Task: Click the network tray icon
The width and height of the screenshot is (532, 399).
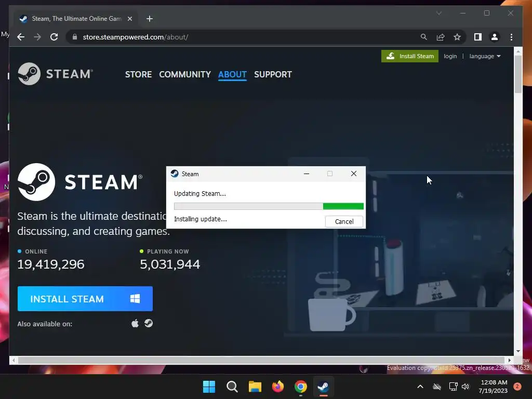Action: [x=453, y=387]
